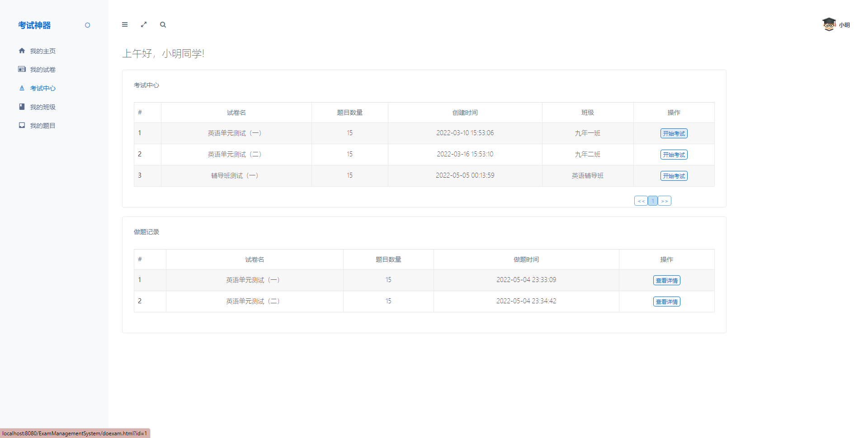Screen dimensions: 868x438
Task: Click 做题时间 column header
Action: point(526,259)
